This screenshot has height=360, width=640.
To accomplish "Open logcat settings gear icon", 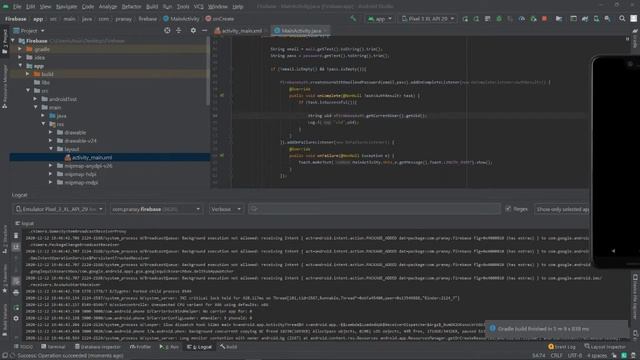I will click(x=16, y=318).
